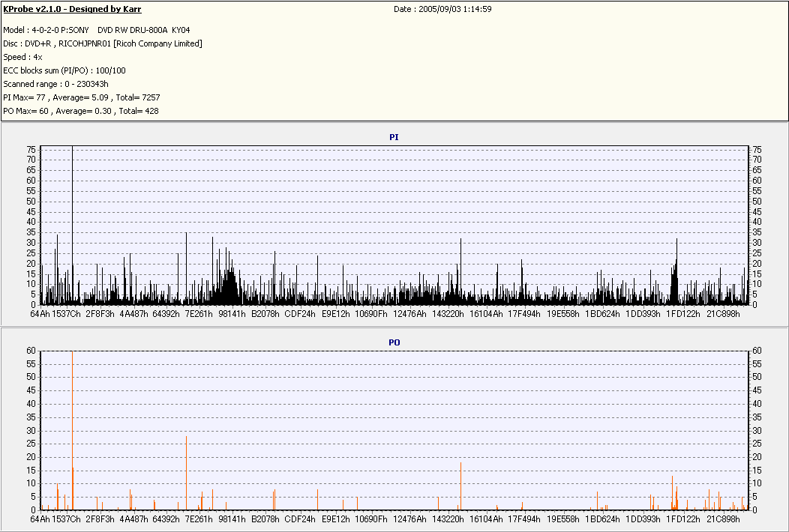Click the KProbe v2.1.0 - Designed by Karr title
Screen dimensions: 789x532
point(72,9)
